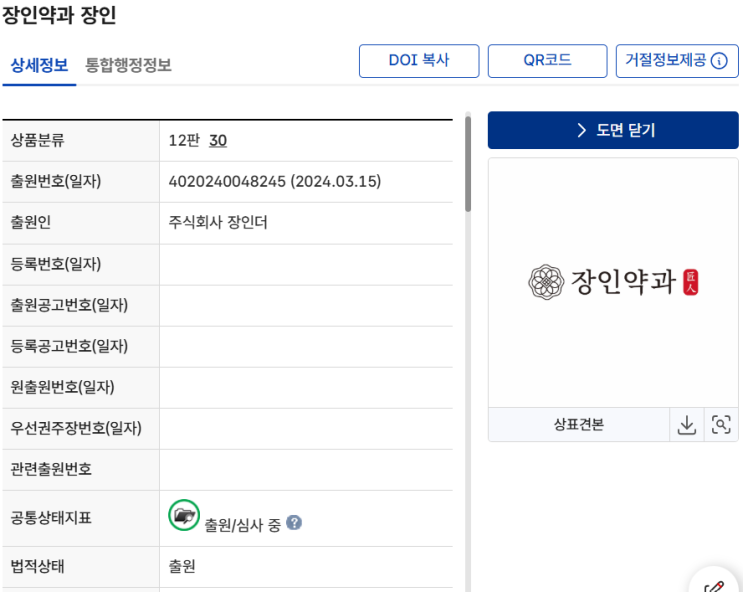Click the red seal mark in logo
Screen dimensions: 743x592
coord(690,282)
